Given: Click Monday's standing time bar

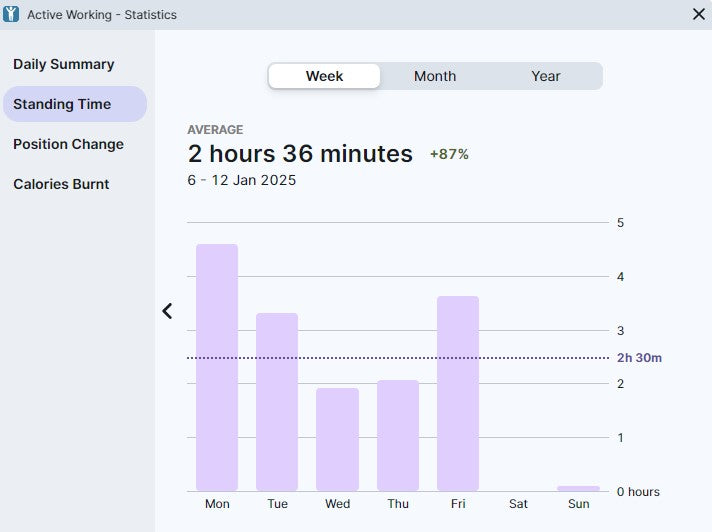Looking at the screenshot, I should pyautogui.click(x=217, y=367).
